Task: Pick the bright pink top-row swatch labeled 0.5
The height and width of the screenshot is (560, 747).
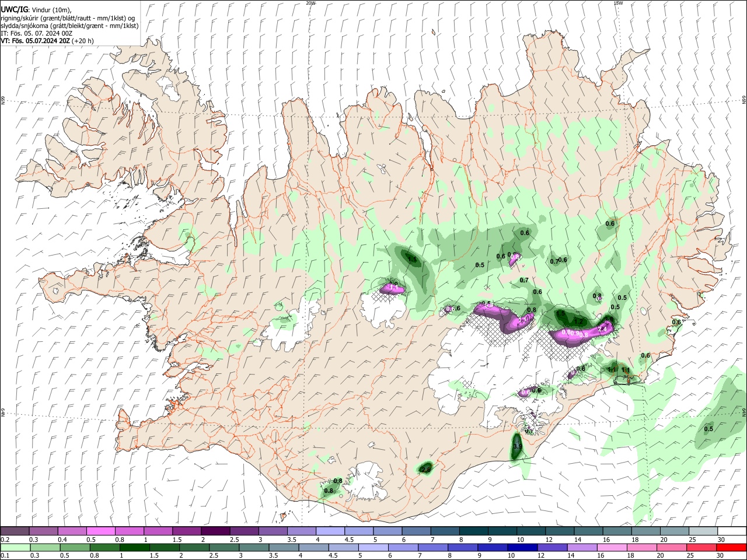Action: (100, 531)
